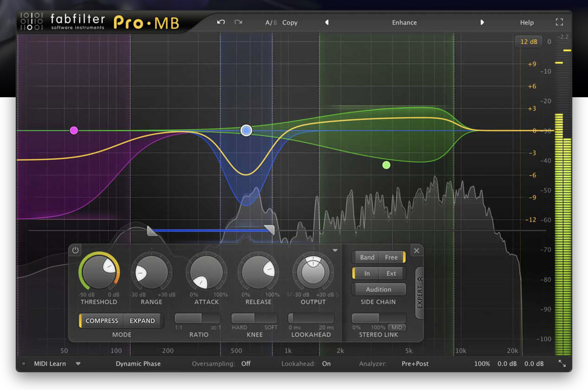Click MIDI Learn button
Viewport: 588px width, 390px height.
coord(50,363)
